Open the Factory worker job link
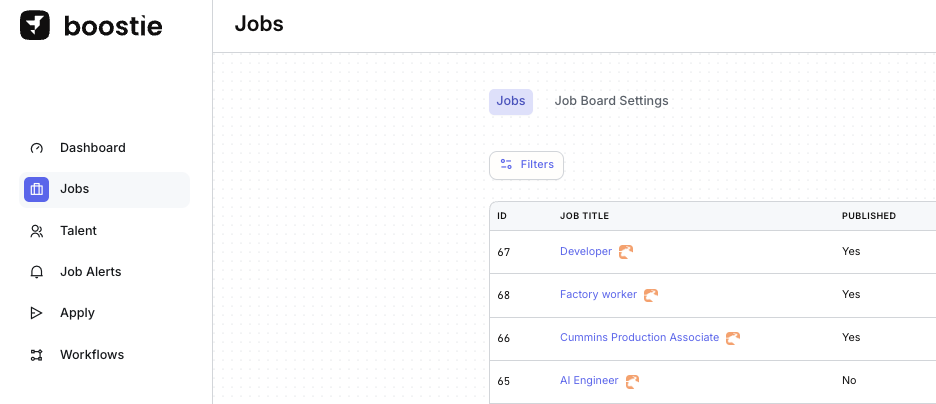936x404 pixels. 598,295
